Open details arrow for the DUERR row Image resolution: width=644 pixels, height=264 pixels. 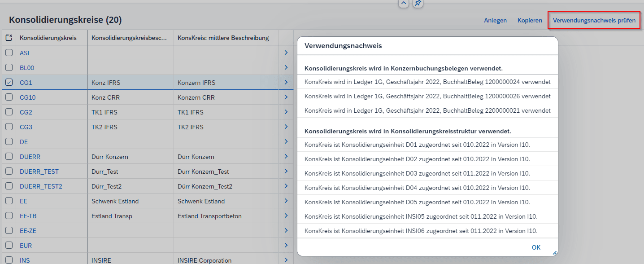(286, 157)
